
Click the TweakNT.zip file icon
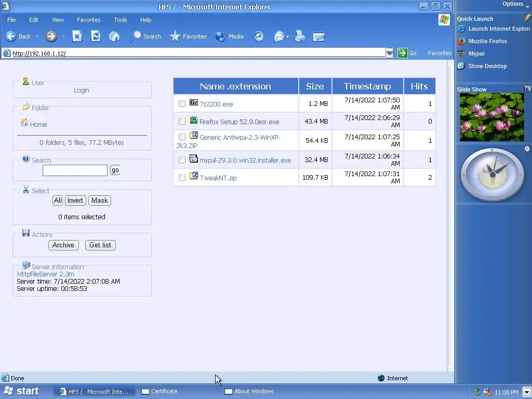[194, 176]
